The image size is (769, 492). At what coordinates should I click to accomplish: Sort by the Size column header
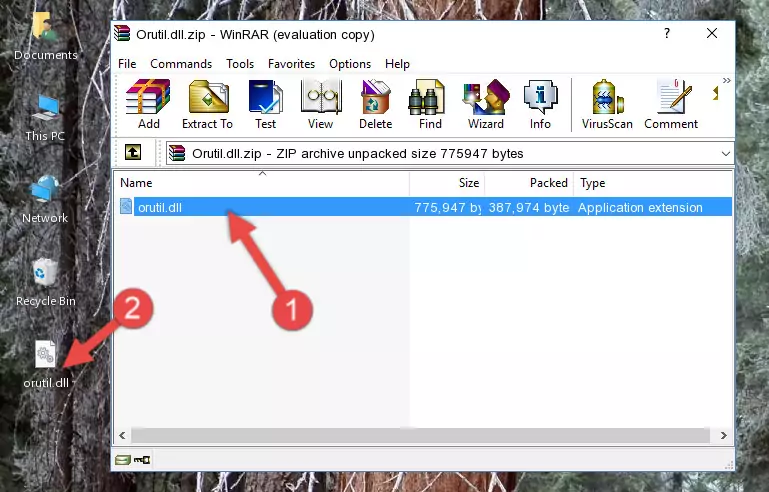(447, 183)
